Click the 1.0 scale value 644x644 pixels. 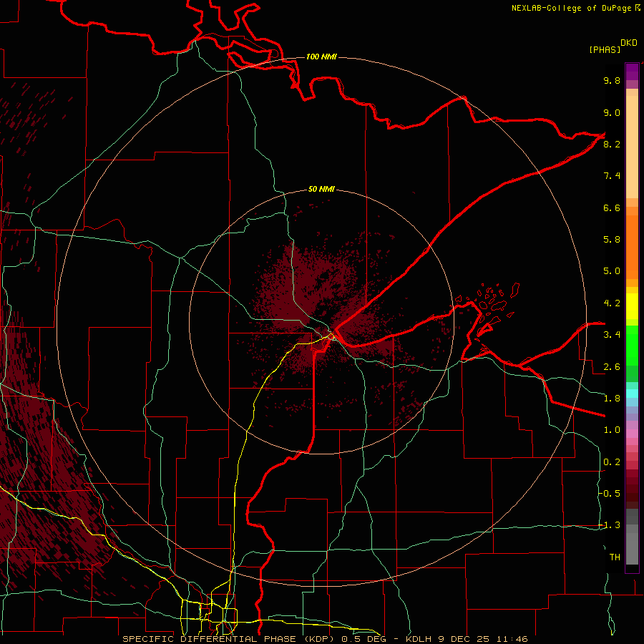click(612, 430)
